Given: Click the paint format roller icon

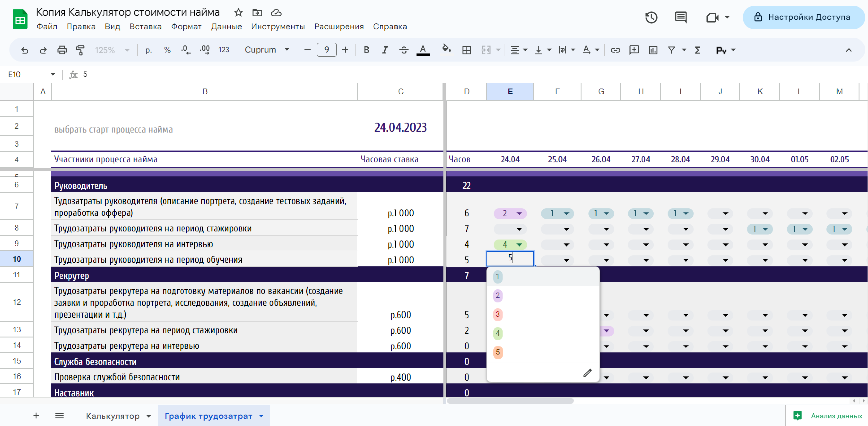Looking at the screenshot, I should click(80, 50).
